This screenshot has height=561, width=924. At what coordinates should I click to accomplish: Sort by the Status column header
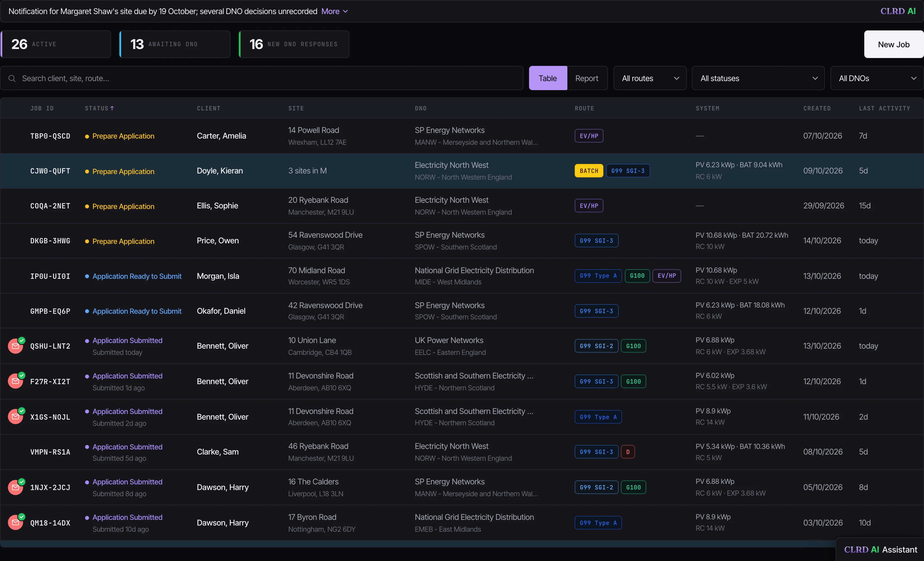[99, 108]
